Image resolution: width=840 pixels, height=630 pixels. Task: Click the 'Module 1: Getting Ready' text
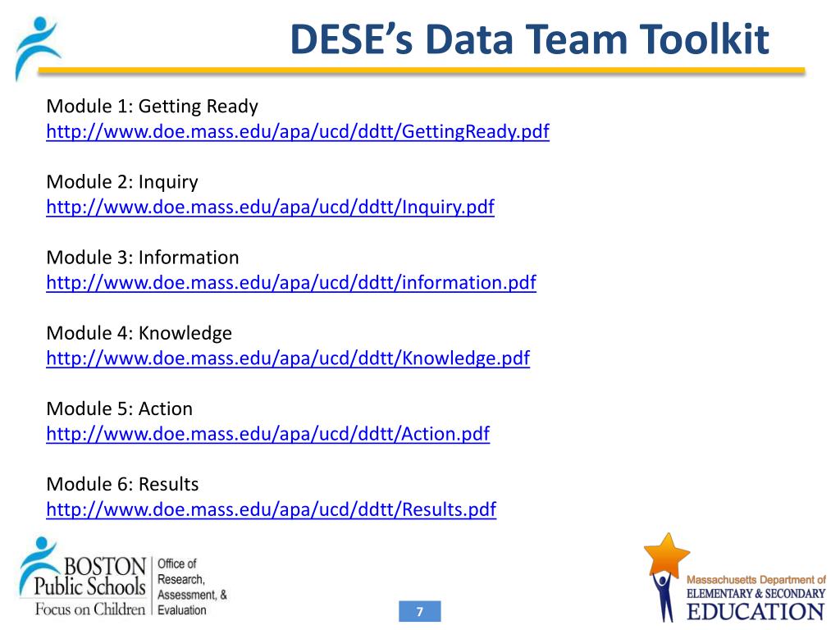click(152, 107)
